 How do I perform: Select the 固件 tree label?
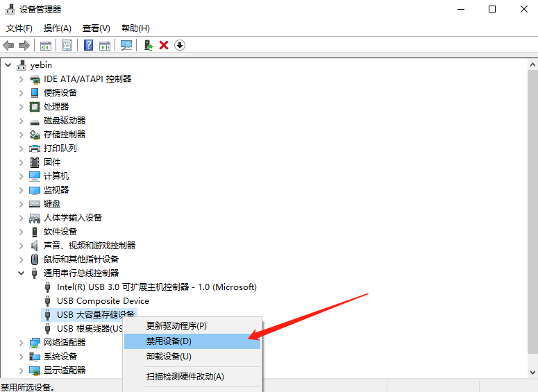pyautogui.click(x=52, y=162)
